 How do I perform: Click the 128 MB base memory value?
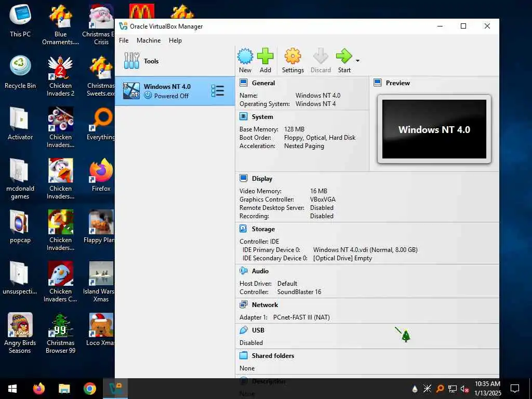pos(294,129)
